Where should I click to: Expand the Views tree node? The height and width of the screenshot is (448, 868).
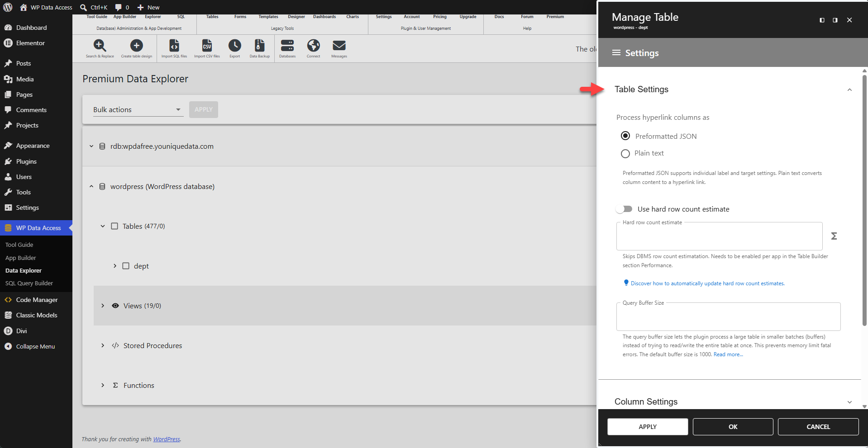[x=103, y=306]
